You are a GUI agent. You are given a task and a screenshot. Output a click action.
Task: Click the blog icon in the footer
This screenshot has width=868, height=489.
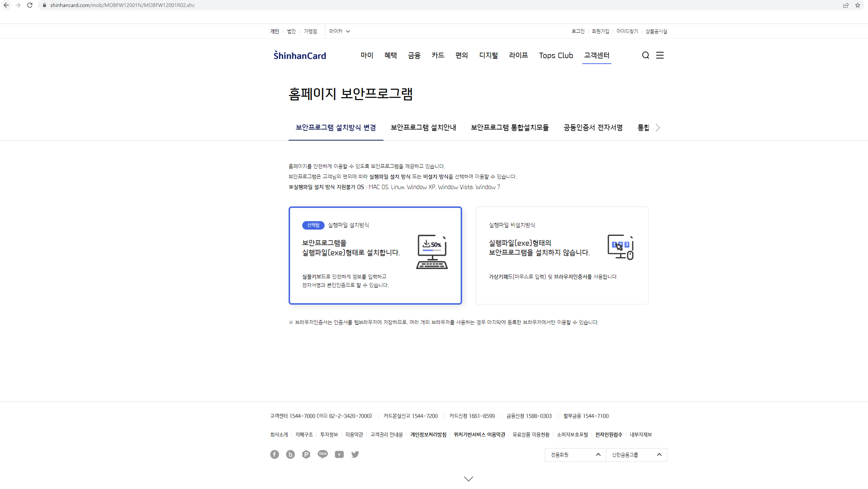coord(290,454)
